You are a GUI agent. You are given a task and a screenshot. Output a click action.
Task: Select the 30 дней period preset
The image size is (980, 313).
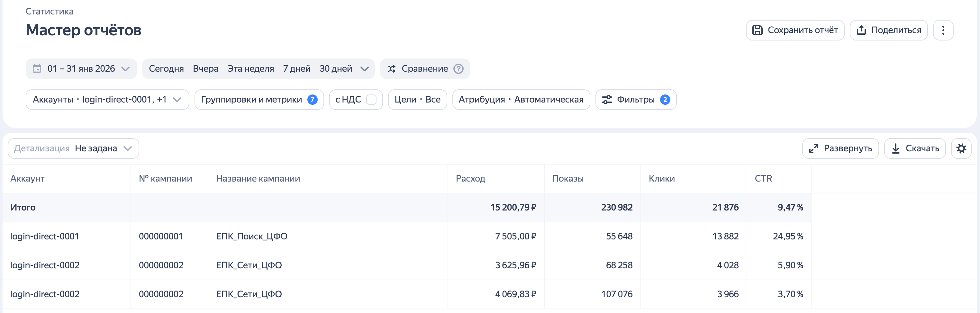336,69
